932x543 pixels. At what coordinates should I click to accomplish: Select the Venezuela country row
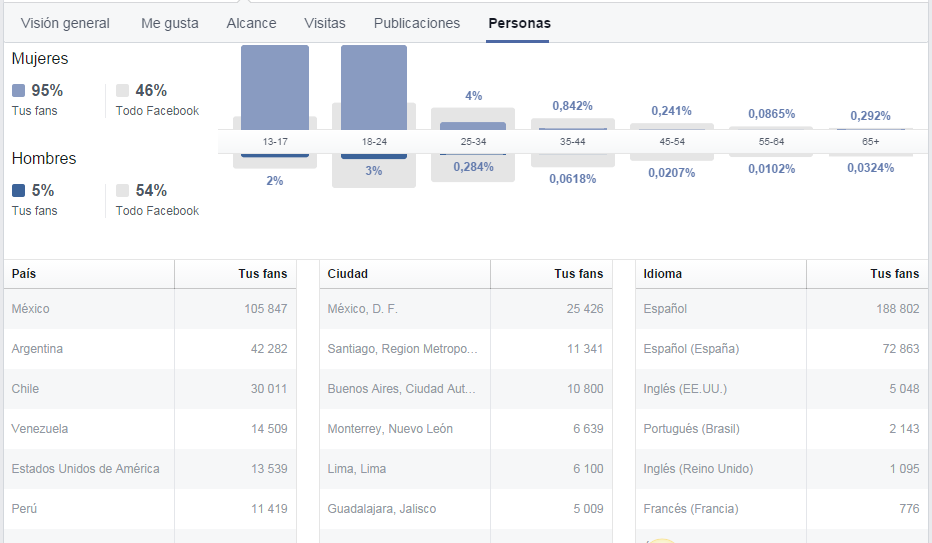150,429
